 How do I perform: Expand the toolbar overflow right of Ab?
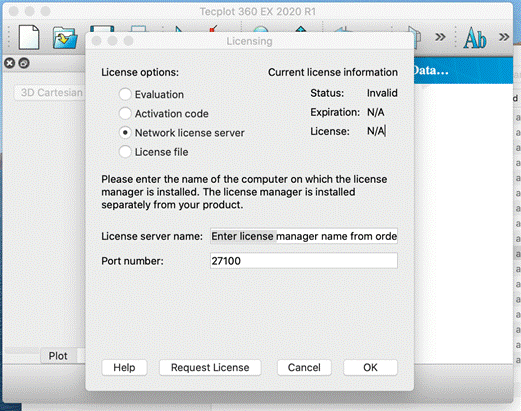click(504, 37)
